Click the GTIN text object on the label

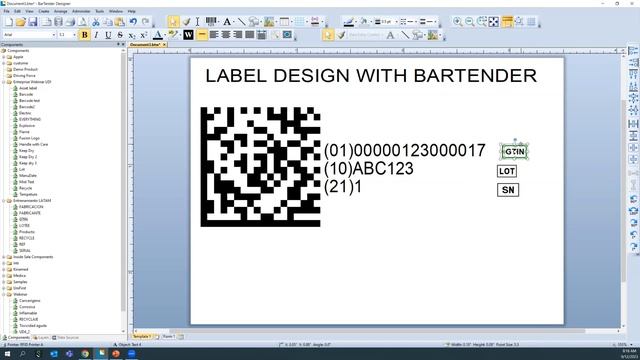click(515, 152)
